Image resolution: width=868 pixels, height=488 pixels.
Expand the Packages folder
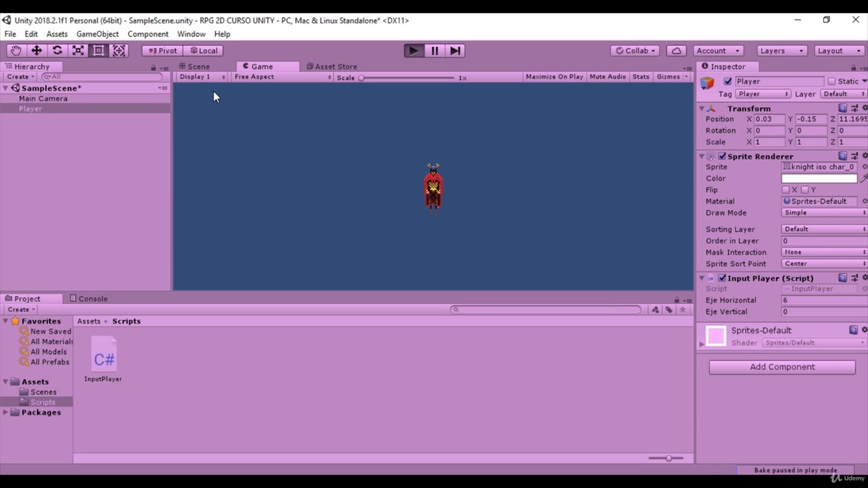coord(6,412)
